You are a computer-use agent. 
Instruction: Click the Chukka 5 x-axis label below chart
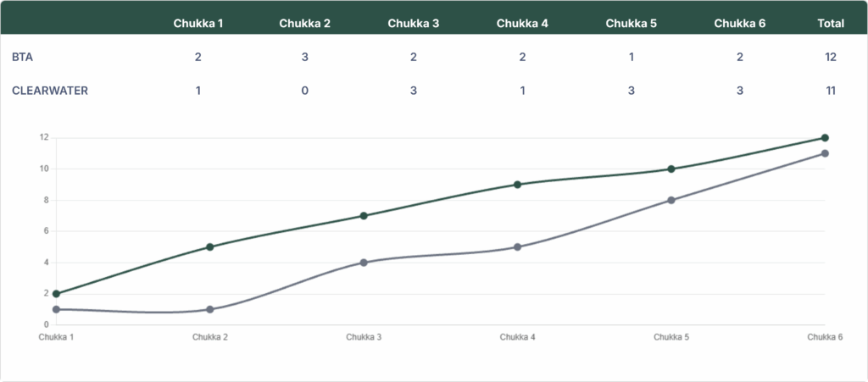click(x=670, y=337)
